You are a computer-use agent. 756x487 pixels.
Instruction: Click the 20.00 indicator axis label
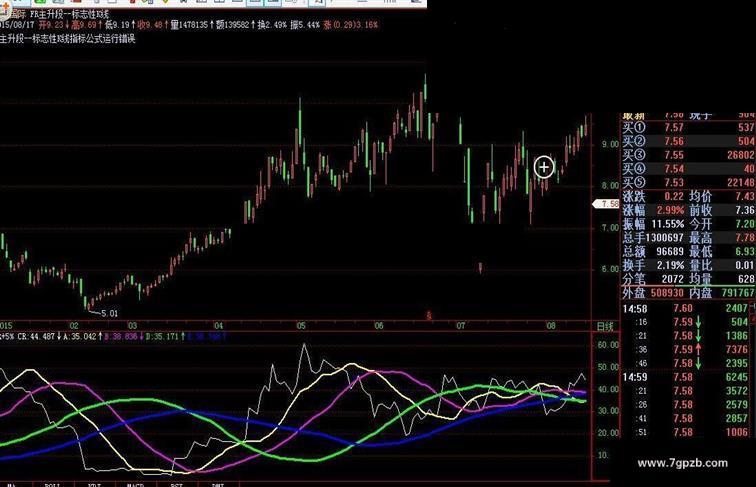[608, 433]
